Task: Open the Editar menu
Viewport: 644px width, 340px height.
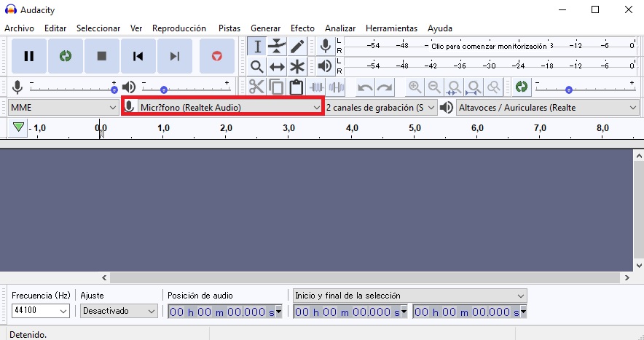Action: (x=55, y=28)
